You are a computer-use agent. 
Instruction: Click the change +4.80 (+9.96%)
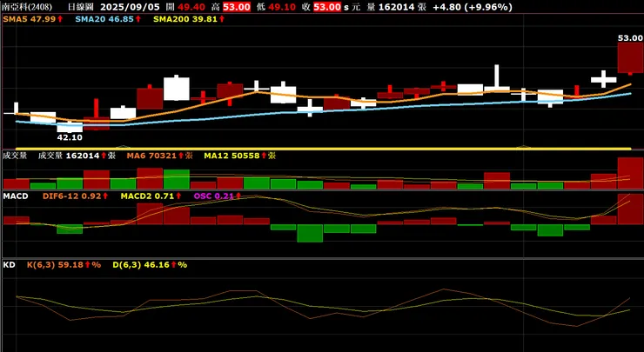[473, 7]
